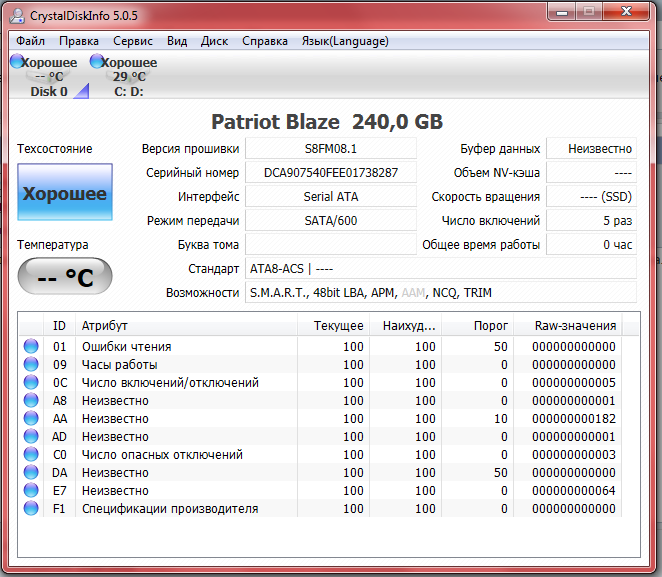Click status orb of attribute C0

click(x=31, y=454)
